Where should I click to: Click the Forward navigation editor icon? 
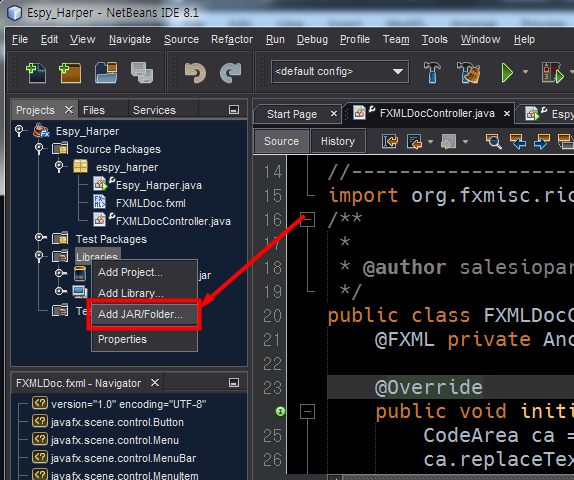448,141
